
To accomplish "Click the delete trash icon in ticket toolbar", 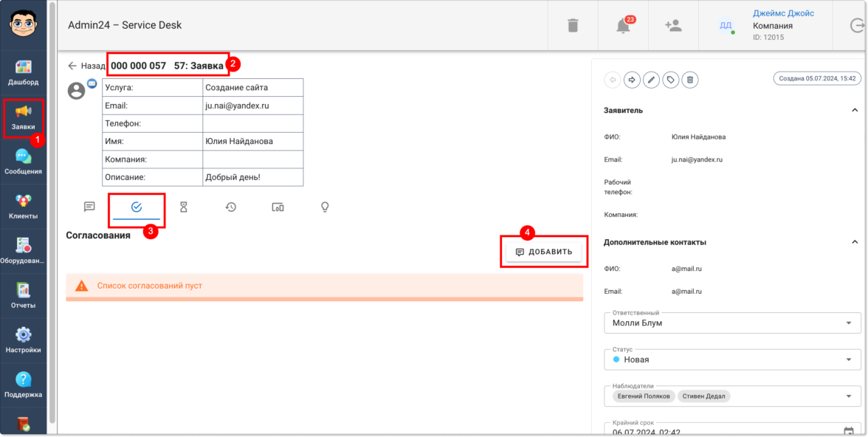I will pyautogui.click(x=689, y=80).
